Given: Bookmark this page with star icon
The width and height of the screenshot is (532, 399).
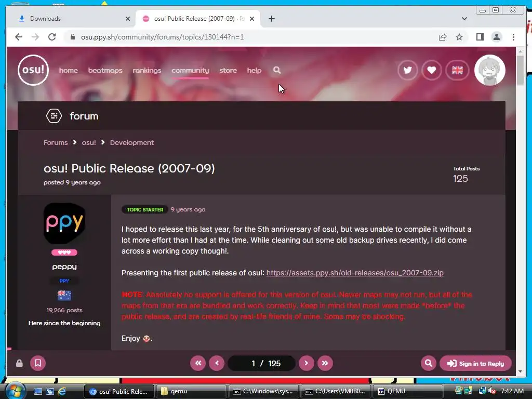Looking at the screenshot, I should 459,37.
